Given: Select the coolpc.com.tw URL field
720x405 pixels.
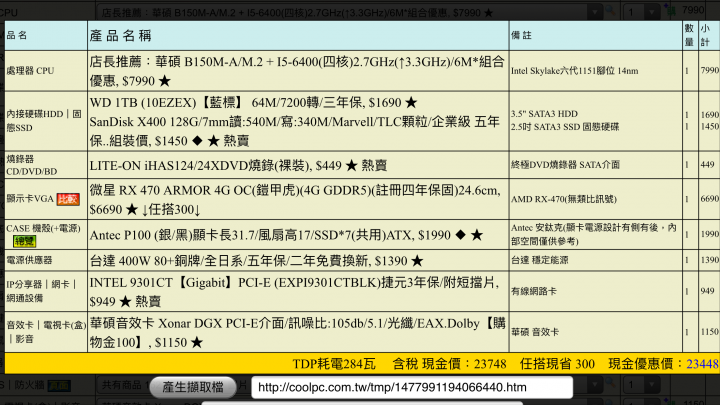Looking at the screenshot, I should coord(412,388).
